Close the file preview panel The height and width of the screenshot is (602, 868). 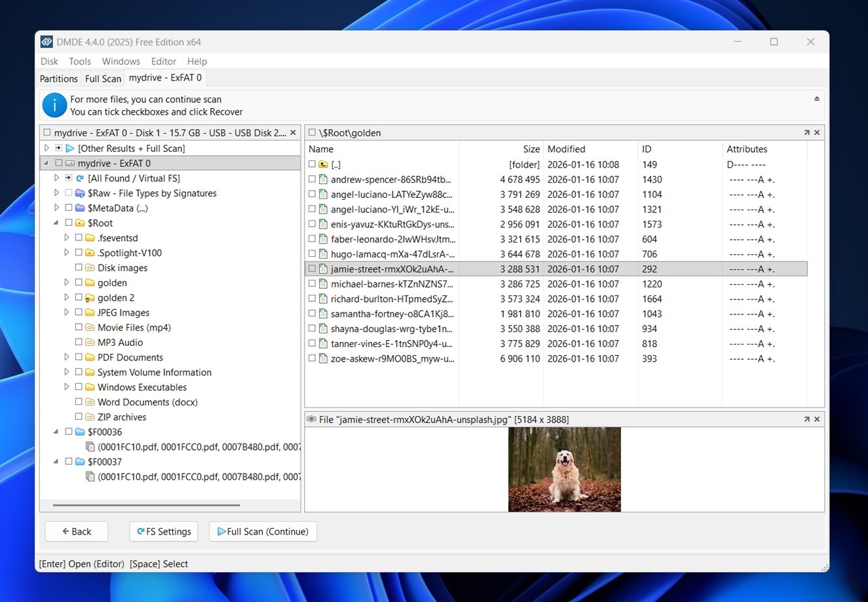pos(817,419)
